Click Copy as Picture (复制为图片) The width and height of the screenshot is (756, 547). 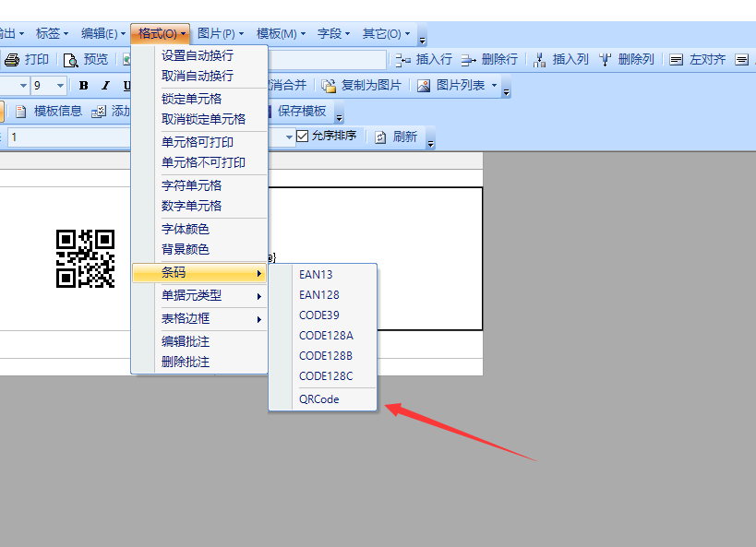(330, 86)
